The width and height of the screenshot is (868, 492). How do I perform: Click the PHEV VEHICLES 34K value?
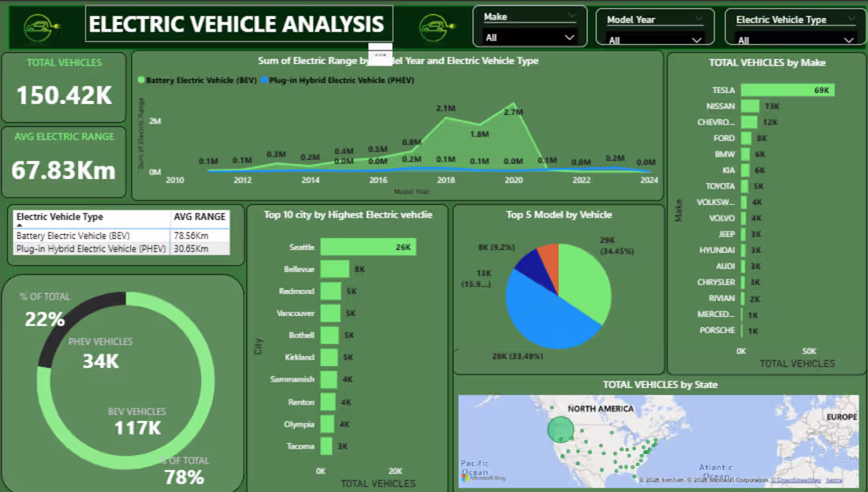tap(101, 361)
